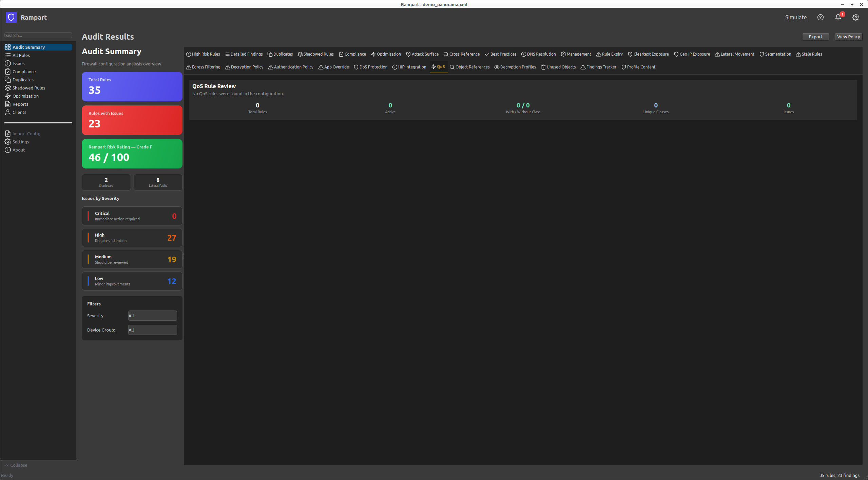This screenshot has width=868, height=480.
Task: Click the Optimization lightning icon in sidebar
Action: pos(8,96)
